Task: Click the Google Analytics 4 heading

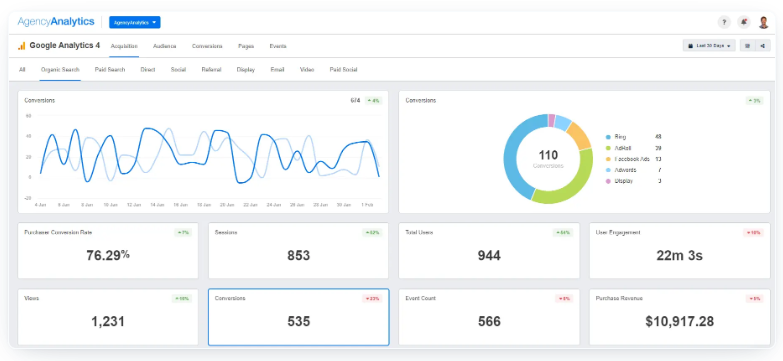Action: click(x=64, y=45)
